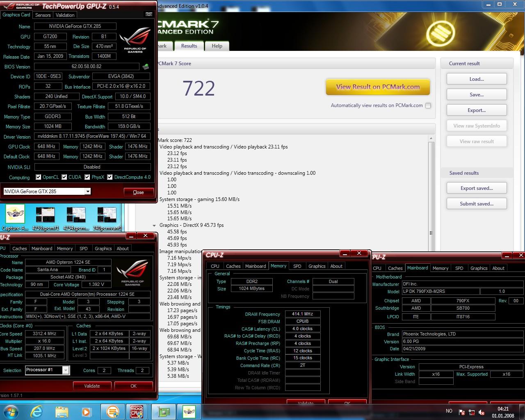Click the GPU name field GeForce GTX 285

click(x=75, y=26)
